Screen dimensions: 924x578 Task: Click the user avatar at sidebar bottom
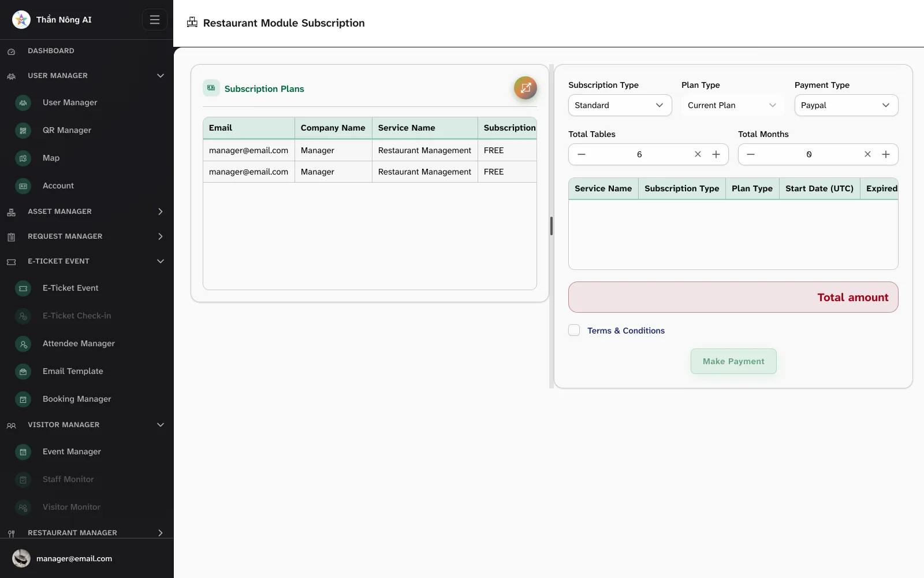tap(21, 558)
